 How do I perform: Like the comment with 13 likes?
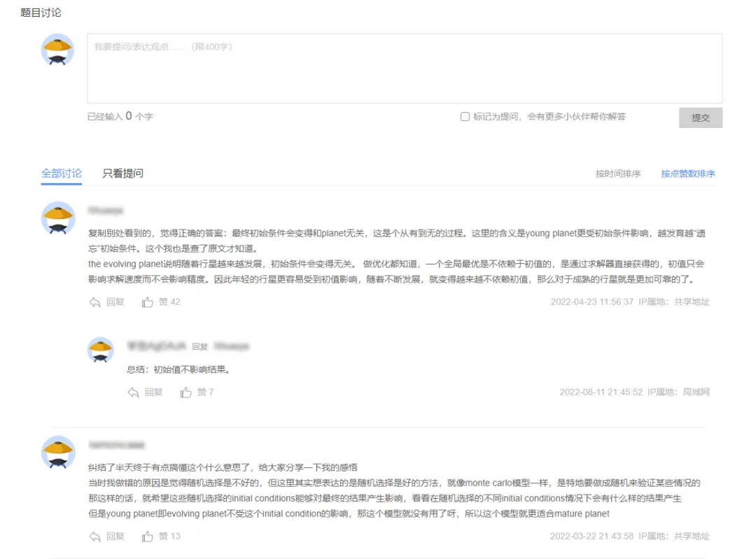pyautogui.click(x=148, y=537)
